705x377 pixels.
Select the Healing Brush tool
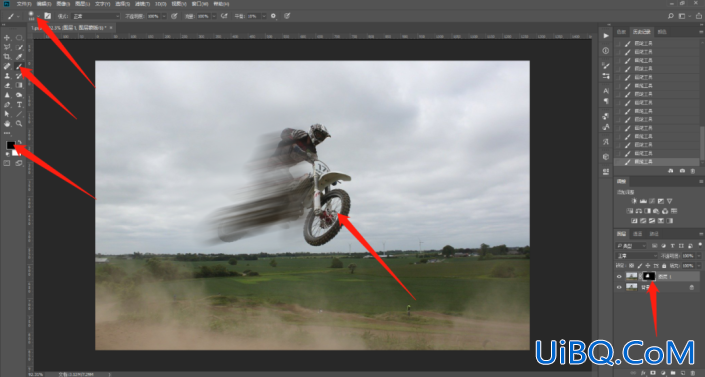click(7, 67)
